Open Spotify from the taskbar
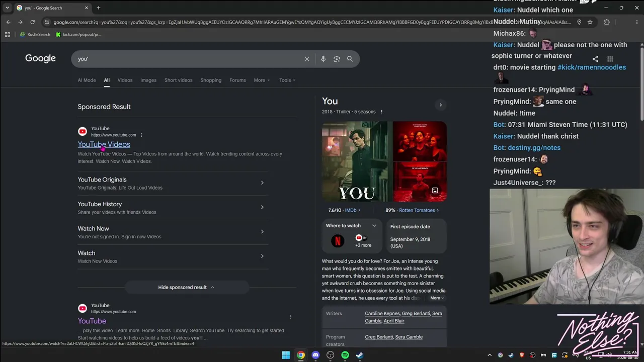This screenshot has width=644, height=362. point(345,355)
